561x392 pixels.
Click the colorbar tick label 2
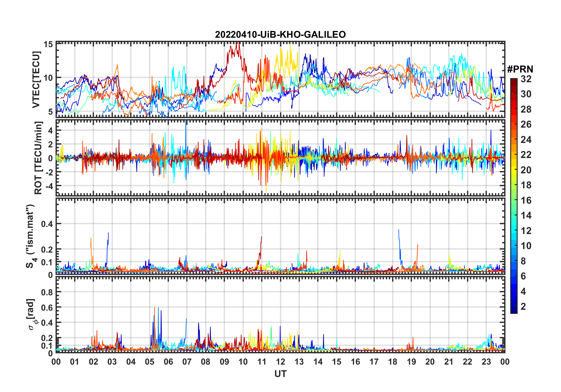click(x=523, y=307)
